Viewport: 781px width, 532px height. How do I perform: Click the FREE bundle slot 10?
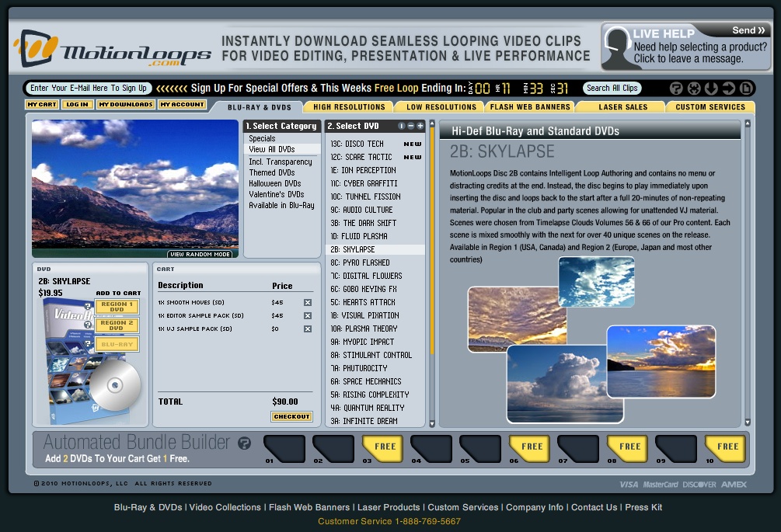click(725, 448)
